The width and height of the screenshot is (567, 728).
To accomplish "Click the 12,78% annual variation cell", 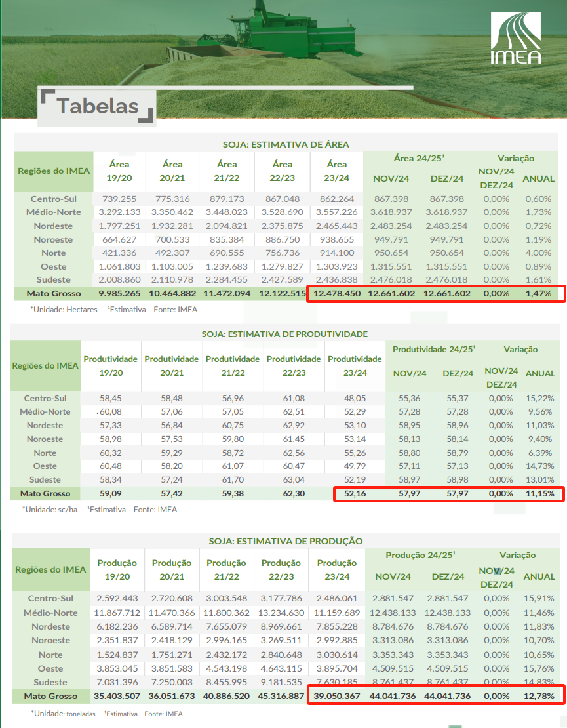I will [x=539, y=696].
